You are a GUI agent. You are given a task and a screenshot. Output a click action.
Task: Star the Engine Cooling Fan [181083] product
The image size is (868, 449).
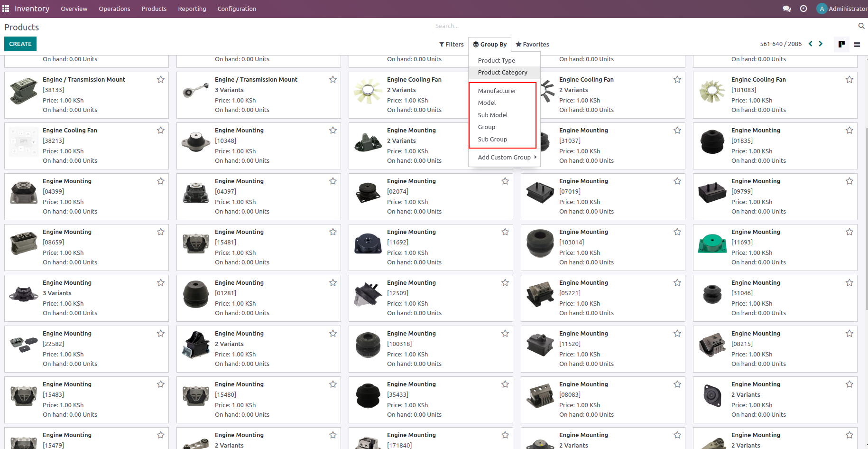(x=849, y=79)
